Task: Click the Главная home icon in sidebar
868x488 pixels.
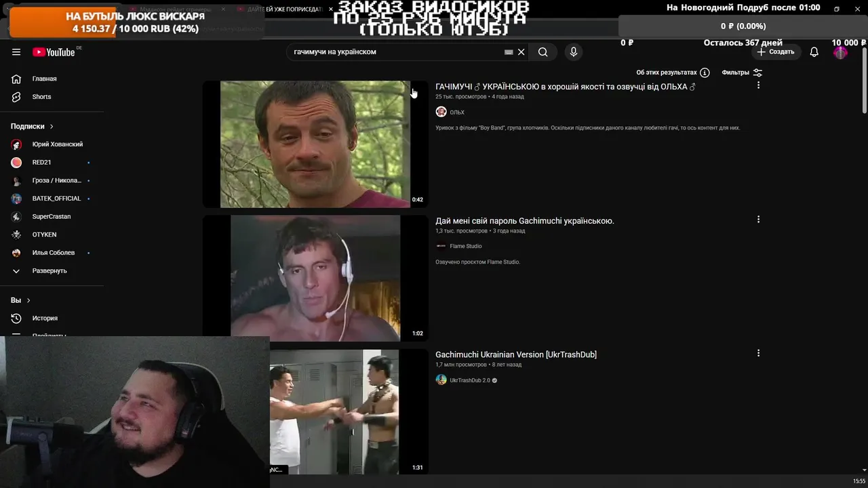Action: 16,79
